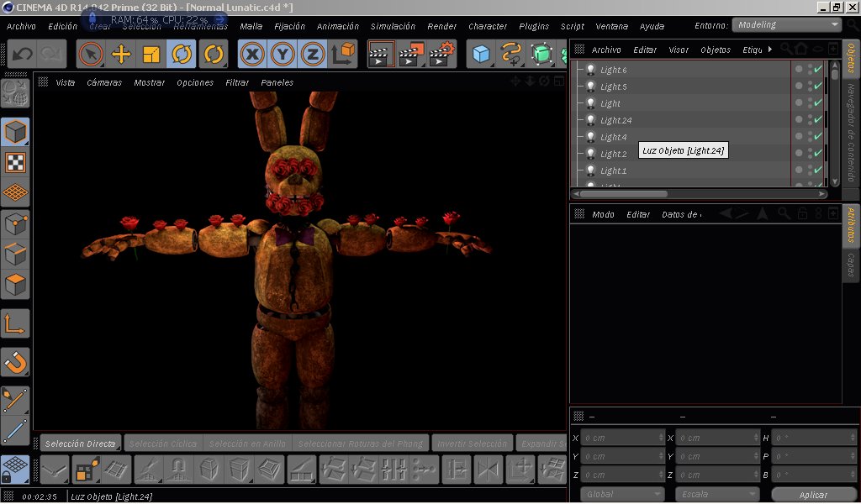The width and height of the screenshot is (861, 504).
Task: Open the Escala dropdown in coordinates panel
Action: pos(717,494)
